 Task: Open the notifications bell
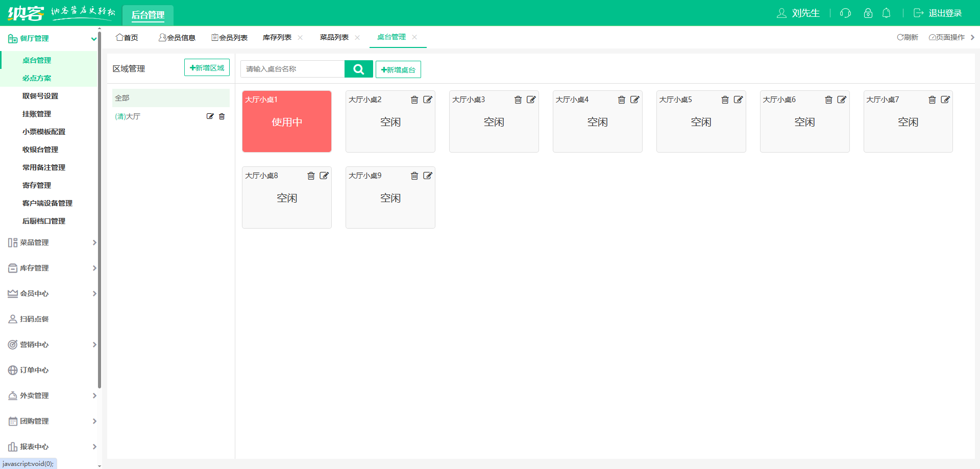tap(887, 13)
